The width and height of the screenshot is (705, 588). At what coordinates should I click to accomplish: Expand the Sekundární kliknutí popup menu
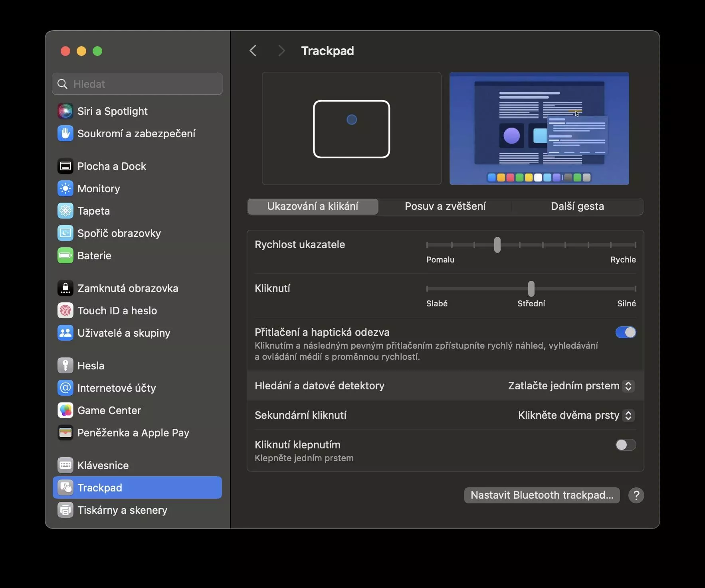(576, 415)
